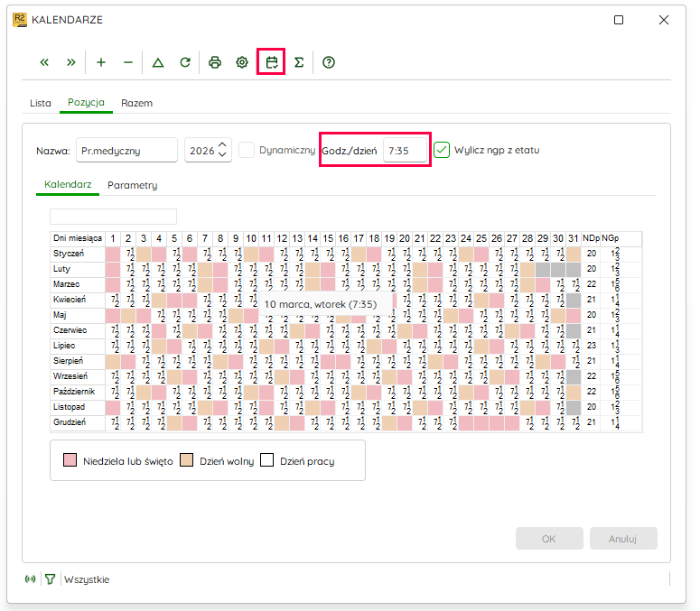The width and height of the screenshot is (700, 611).
Task: Click the Nazwa field containing Pr.medyczny
Action: pyautogui.click(x=126, y=151)
